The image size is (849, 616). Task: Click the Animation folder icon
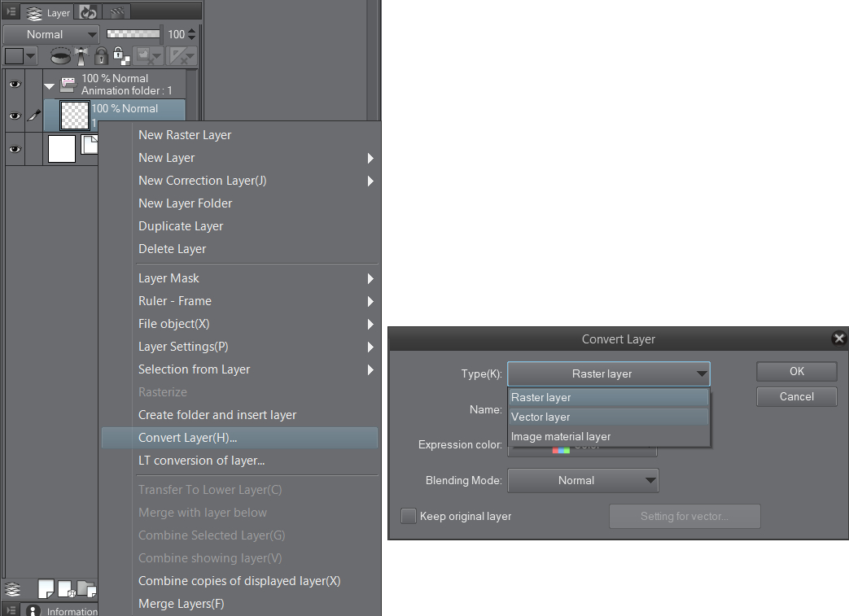pos(68,84)
